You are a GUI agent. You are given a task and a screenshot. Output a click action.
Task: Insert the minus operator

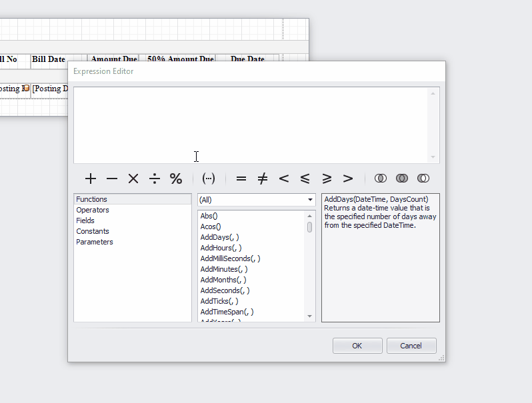click(x=112, y=179)
